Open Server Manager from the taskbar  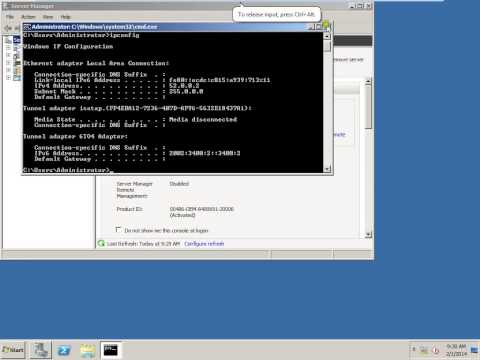point(41,350)
